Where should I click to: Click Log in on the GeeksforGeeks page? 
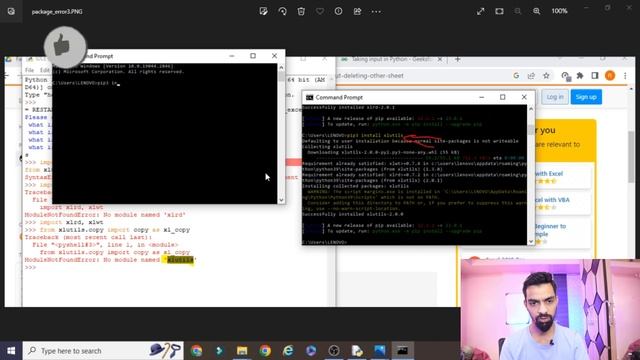pos(555,97)
